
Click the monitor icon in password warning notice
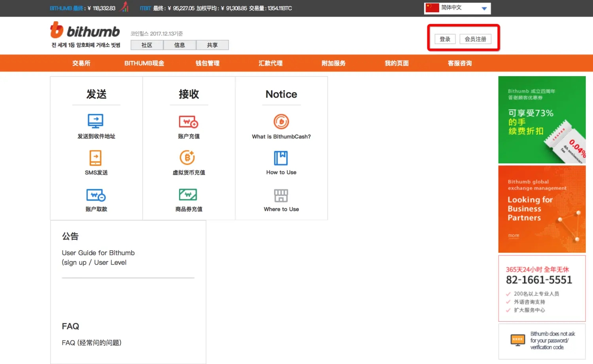517,340
